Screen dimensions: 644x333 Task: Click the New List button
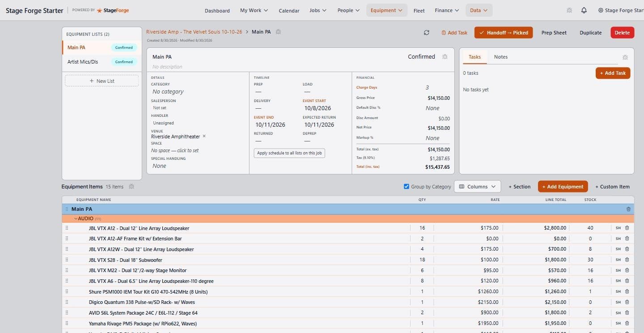click(102, 81)
